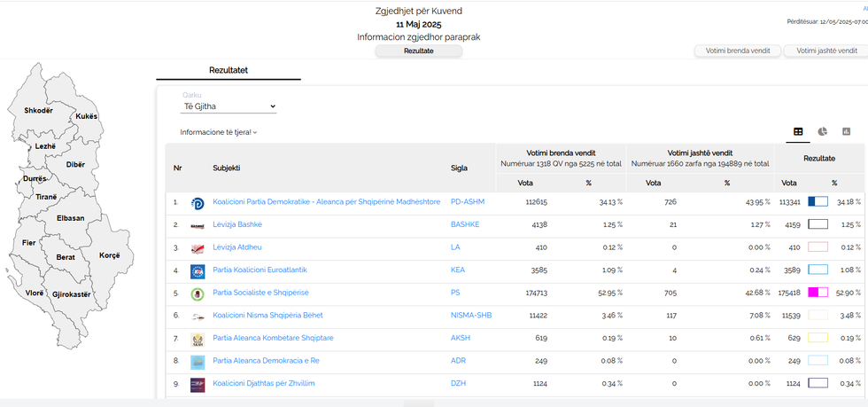This screenshot has width=868, height=407.
Task: Open the Qarku dropdown set to Të Gjitha
Action: [x=229, y=106]
